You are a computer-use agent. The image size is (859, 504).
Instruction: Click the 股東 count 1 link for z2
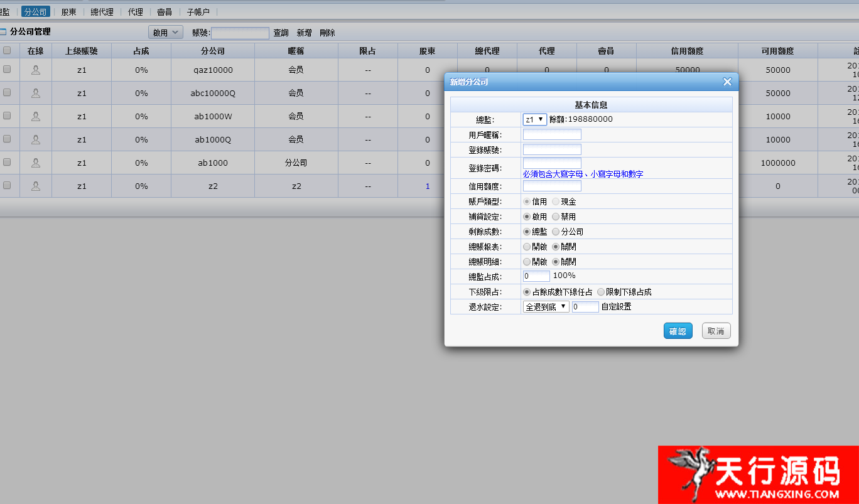click(x=428, y=186)
